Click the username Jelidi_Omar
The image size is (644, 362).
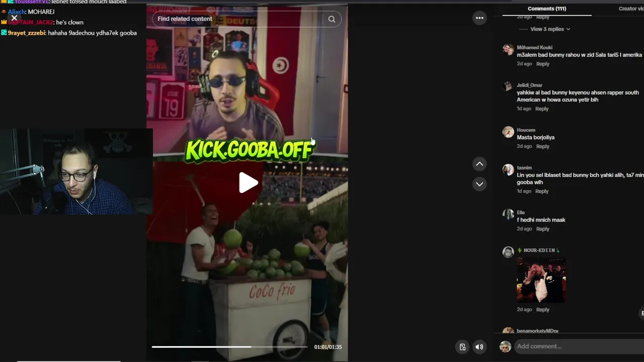click(x=529, y=85)
